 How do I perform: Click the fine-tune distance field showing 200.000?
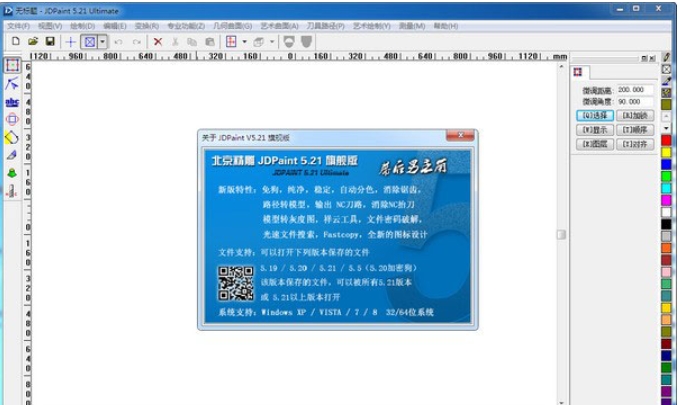click(x=635, y=90)
